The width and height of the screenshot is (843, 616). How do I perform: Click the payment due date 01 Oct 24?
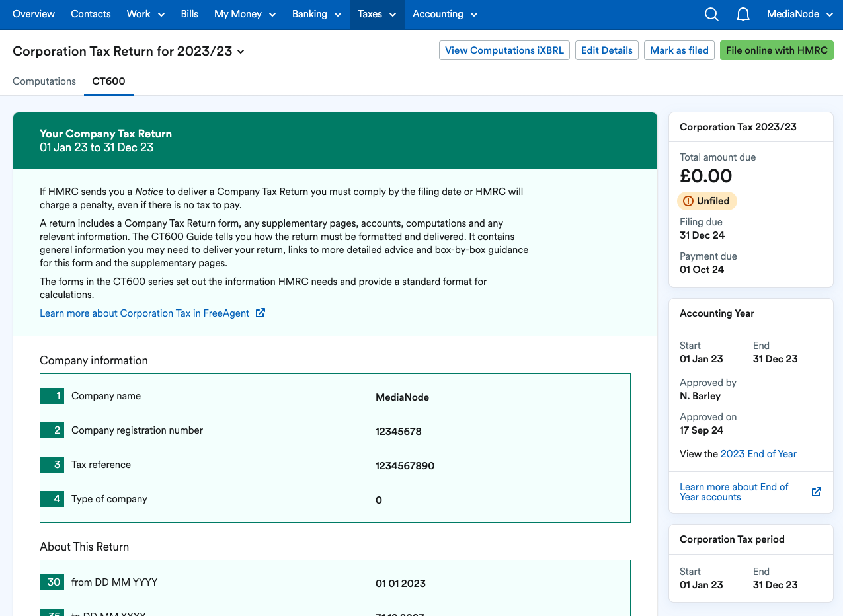[x=702, y=270]
